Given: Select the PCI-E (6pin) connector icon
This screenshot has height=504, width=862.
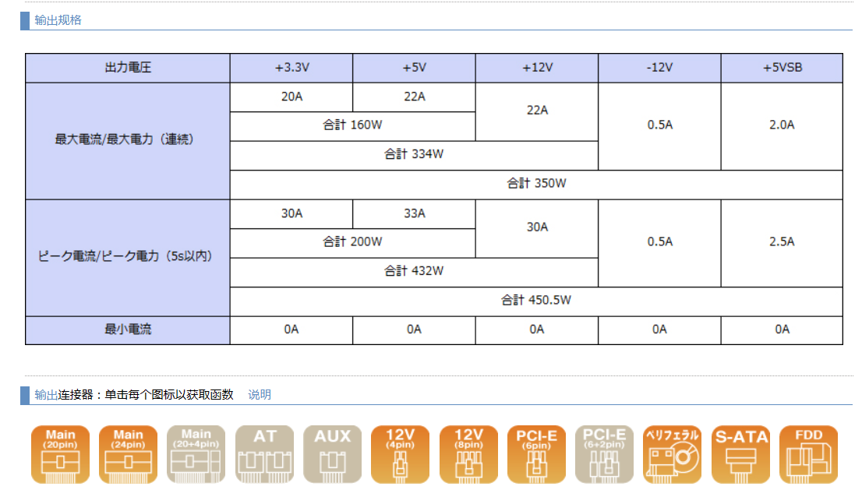Looking at the screenshot, I should [536, 454].
